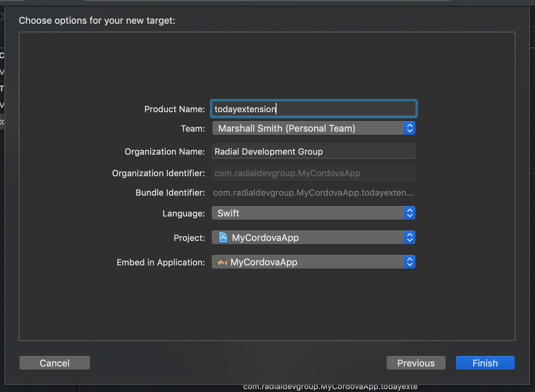Screen dimensions: 535x392
Task: Click the Finish button
Action: click(485, 363)
